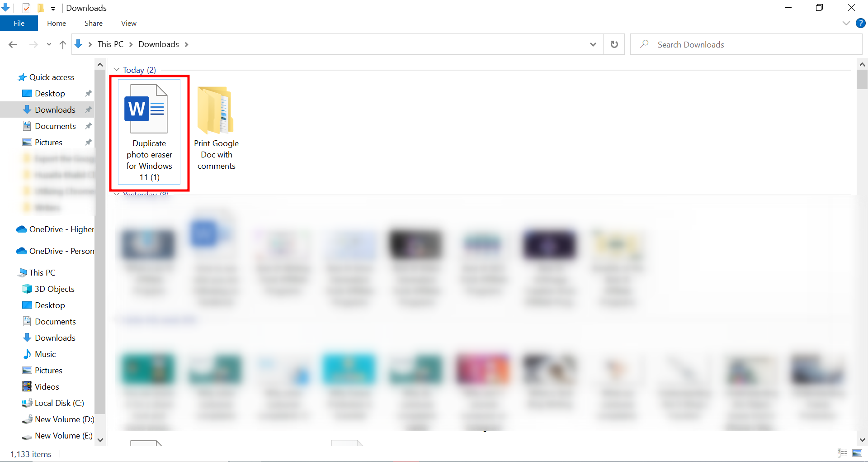Click the 1,133 items status text

pos(31,454)
